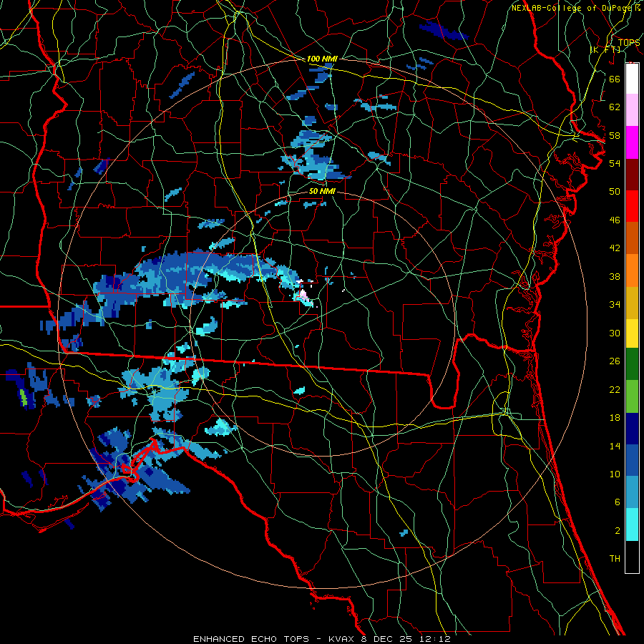Click the "ENHANCED ECHO TOPS" caption text
The width and height of the screenshot is (644, 644).
(251, 639)
